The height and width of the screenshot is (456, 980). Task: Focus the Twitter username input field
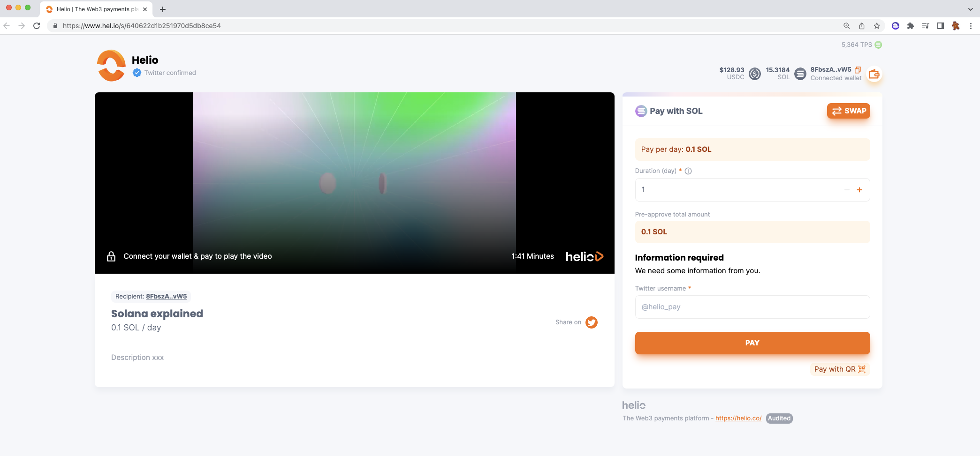click(x=752, y=307)
